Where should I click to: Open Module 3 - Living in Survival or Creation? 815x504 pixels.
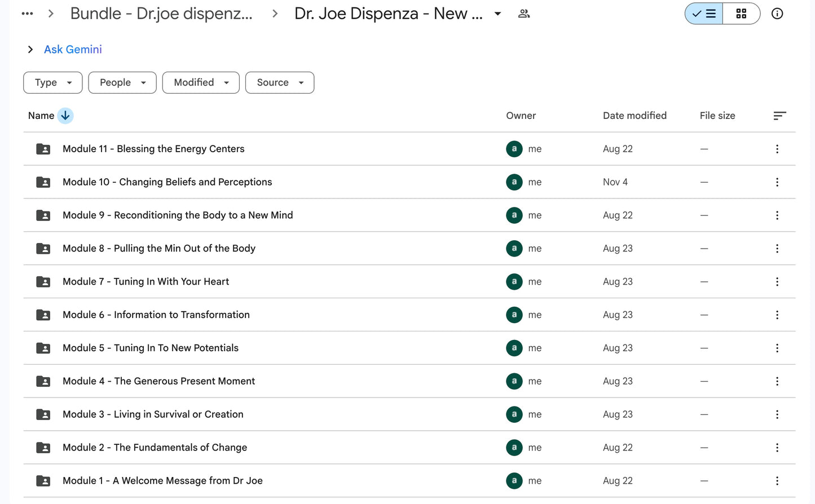click(x=153, y=414)
